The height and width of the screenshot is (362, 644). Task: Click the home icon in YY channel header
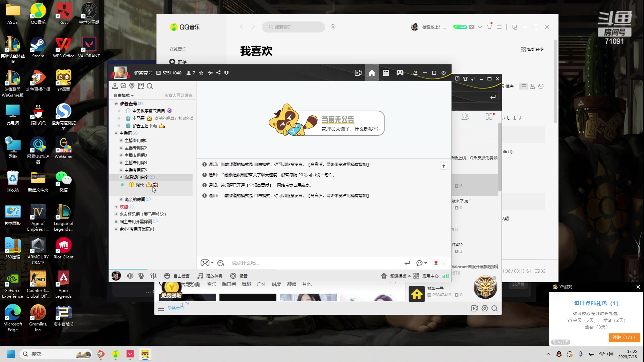point(372,73)
